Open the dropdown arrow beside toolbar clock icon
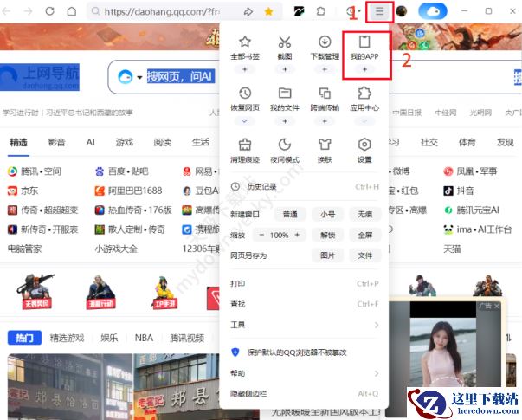 coord(359,11)
